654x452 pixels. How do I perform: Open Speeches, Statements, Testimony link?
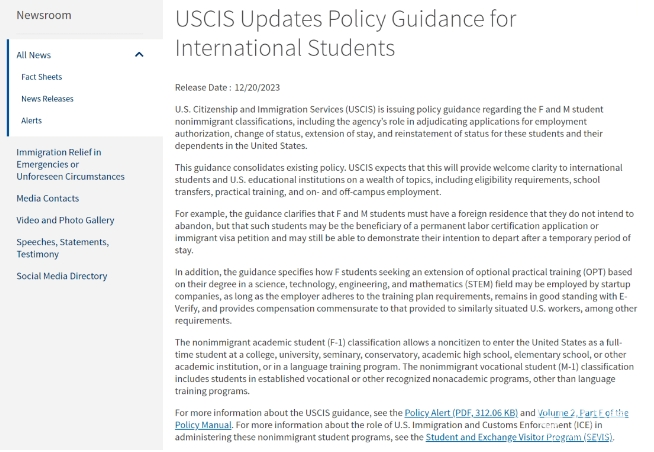(63, 248)
